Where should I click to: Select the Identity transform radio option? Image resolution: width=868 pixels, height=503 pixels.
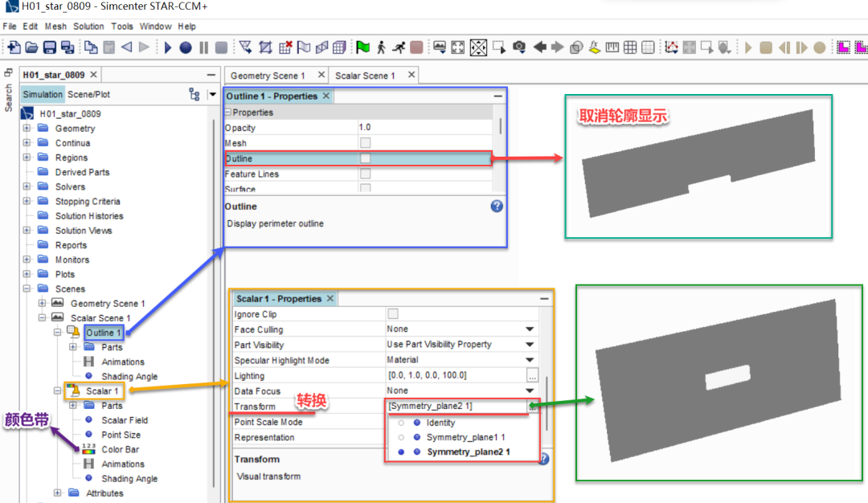tap(401, 423)
